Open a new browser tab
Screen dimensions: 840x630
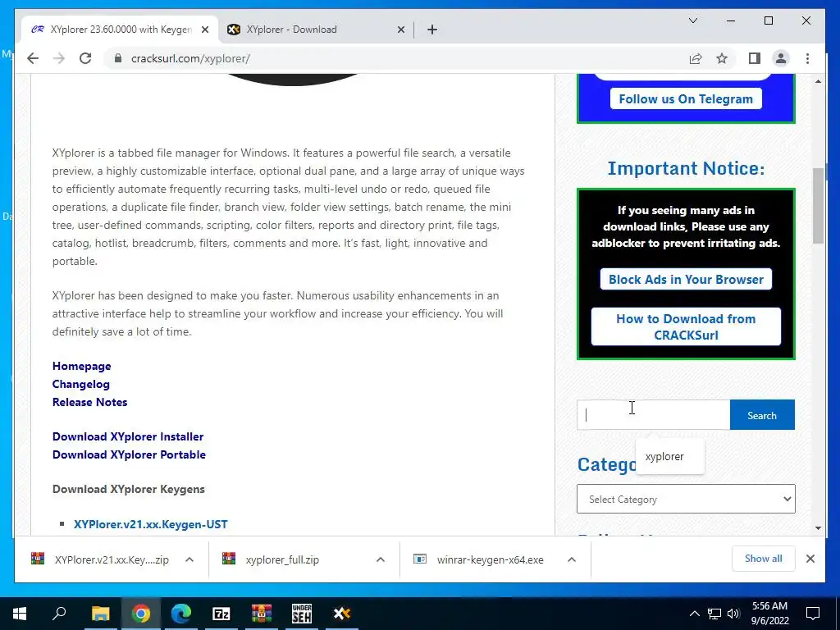point(432,30)
